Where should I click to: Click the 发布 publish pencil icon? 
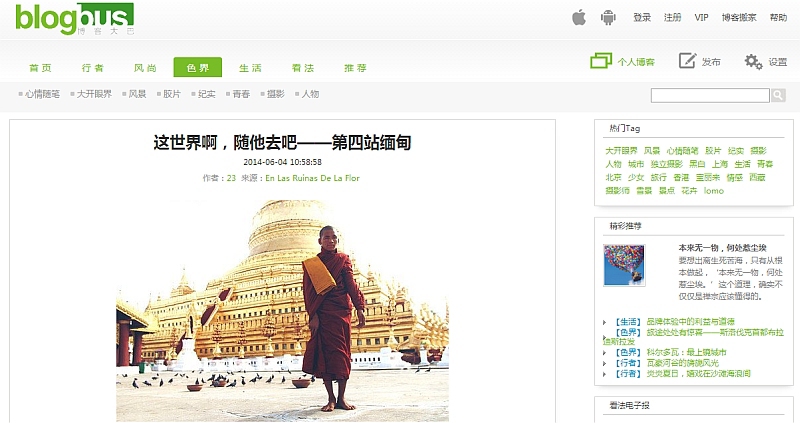pos(687,61)
